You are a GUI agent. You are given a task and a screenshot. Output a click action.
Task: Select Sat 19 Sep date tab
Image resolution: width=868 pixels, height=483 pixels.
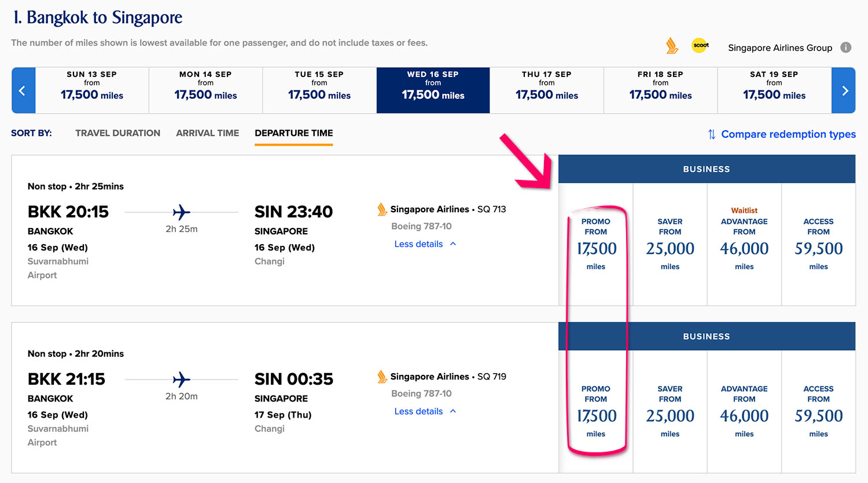[x=774, y=90]
